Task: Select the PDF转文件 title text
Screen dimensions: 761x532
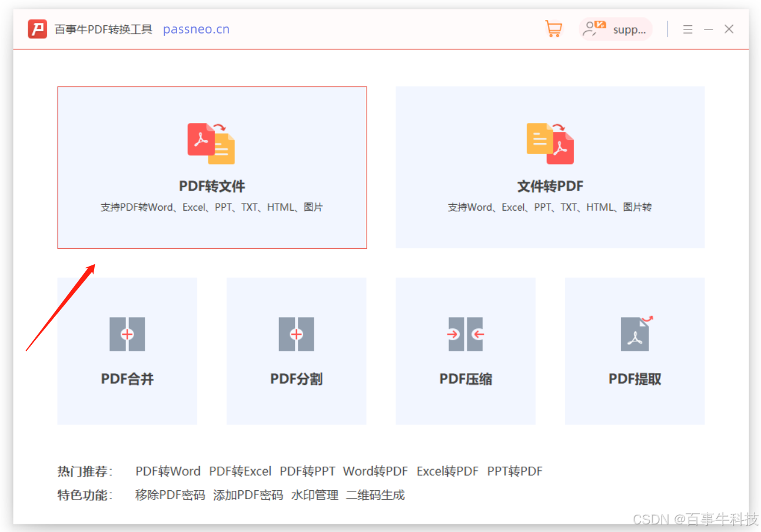Action: 212,187
